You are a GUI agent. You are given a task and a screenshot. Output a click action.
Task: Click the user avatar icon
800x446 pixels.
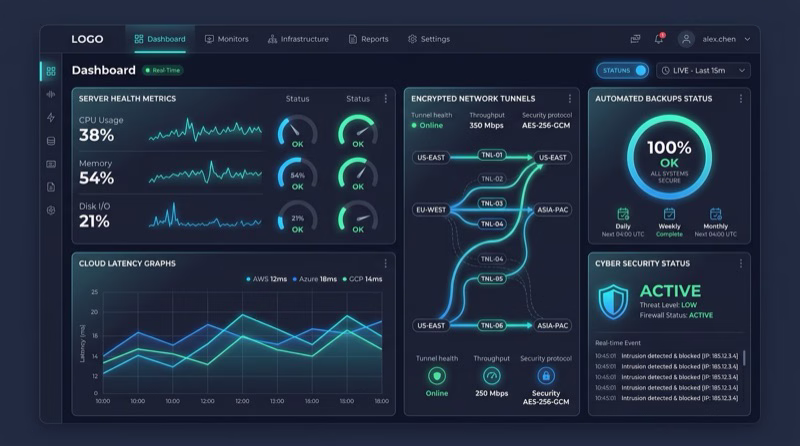coord(686,39)
